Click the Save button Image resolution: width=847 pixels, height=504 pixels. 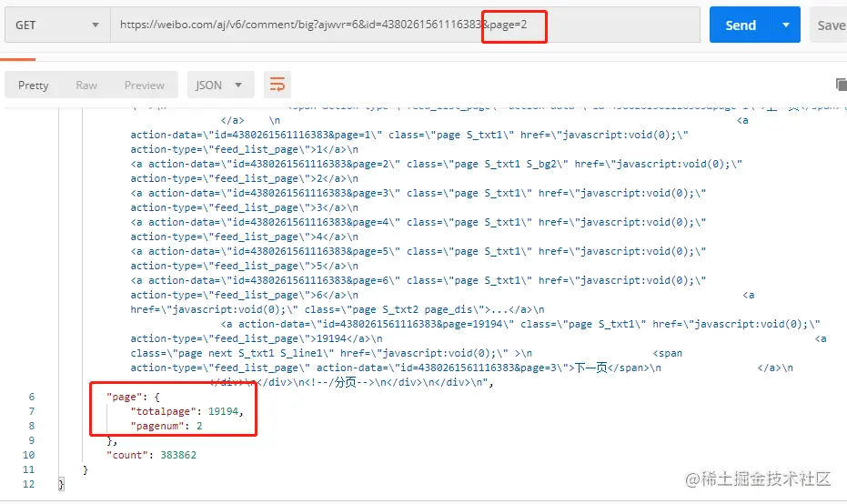click(x=830, y=25)
